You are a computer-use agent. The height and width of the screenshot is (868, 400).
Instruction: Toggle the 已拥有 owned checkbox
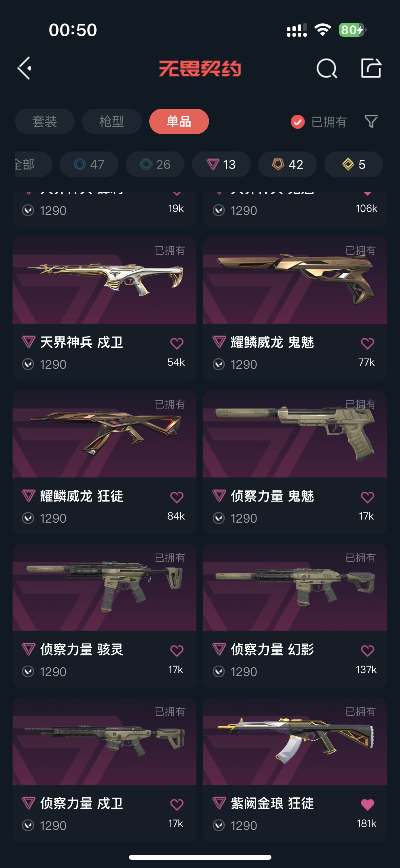click(298, 122)
